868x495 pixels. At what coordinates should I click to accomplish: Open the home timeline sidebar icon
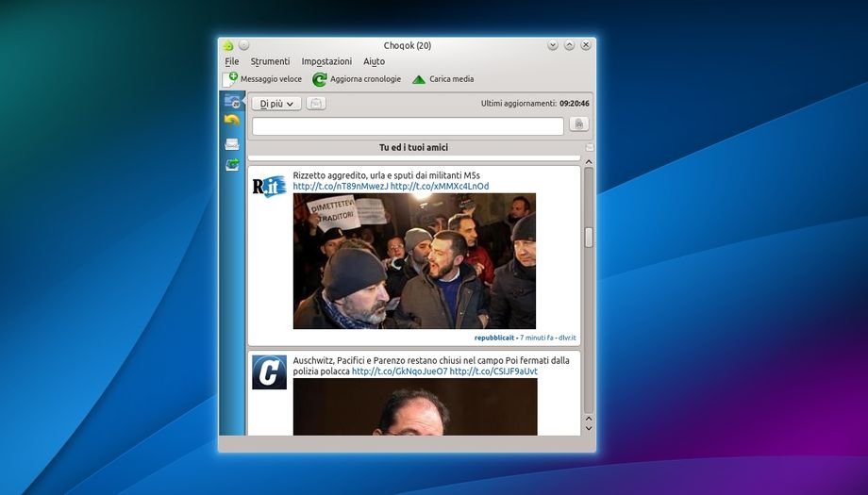point(232,101)
